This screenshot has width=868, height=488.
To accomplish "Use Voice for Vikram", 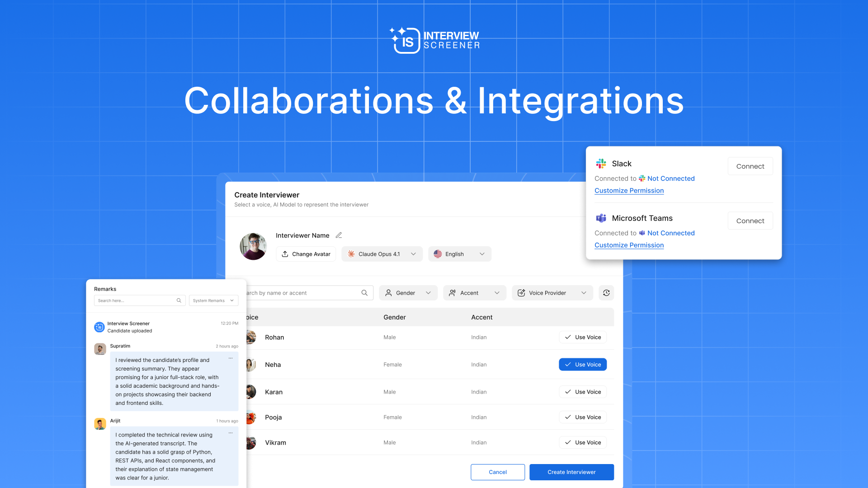I will (583, 442).
